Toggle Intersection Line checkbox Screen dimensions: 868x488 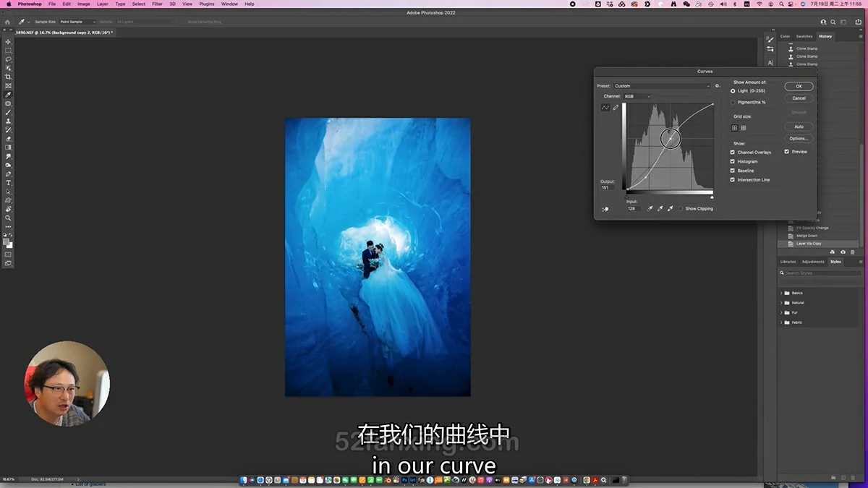coord(733,179)
